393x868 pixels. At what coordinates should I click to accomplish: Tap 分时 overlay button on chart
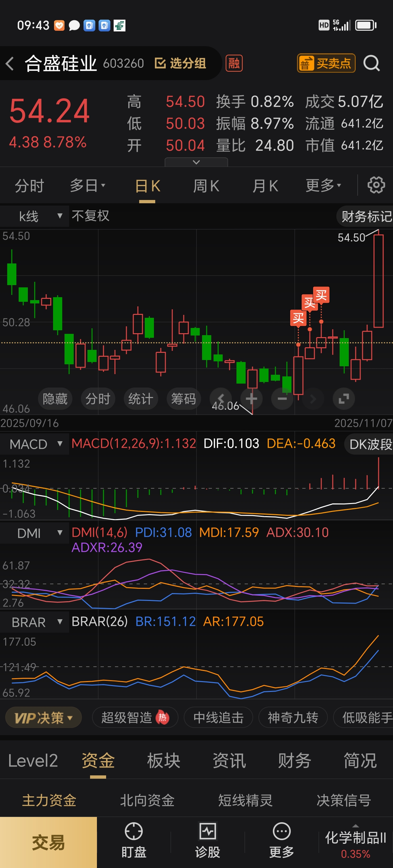(98, 399)
